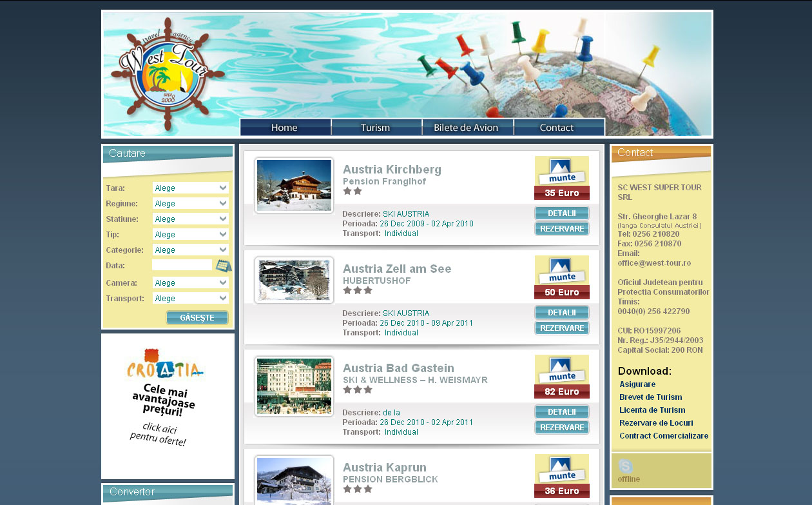
Task: Click the 82 Euro price tag
Action: [562, 391]
